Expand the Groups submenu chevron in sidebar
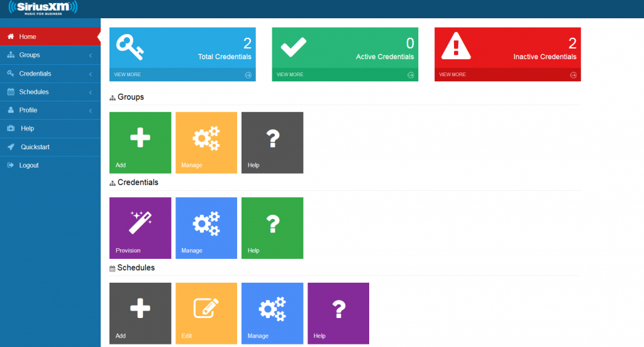Viewport: 644px width, 347px height. click(91, 55)
